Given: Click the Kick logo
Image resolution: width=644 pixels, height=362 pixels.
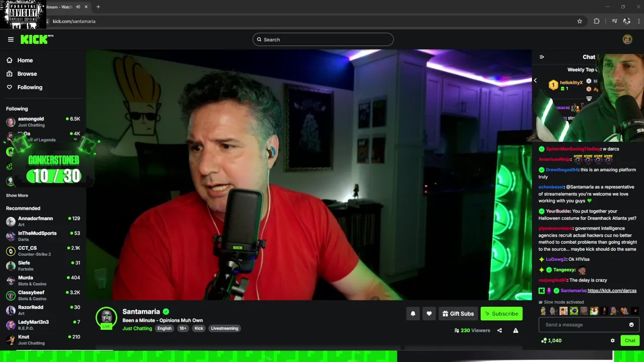Looking at the screenshot, I should 37,39.
